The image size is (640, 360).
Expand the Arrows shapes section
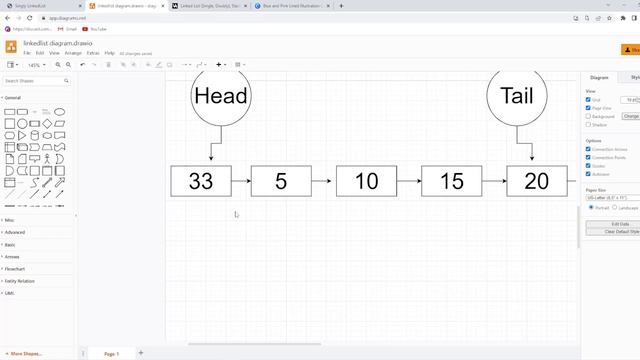pos(11,257)
